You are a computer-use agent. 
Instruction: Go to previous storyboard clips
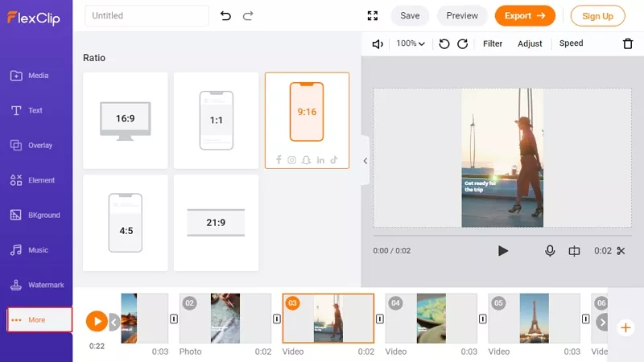coord(114,323)
